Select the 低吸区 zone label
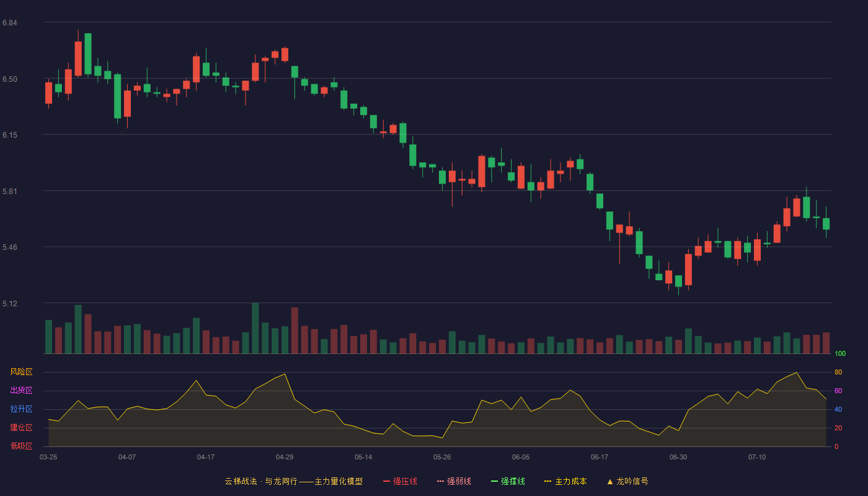 pos(21,446)
